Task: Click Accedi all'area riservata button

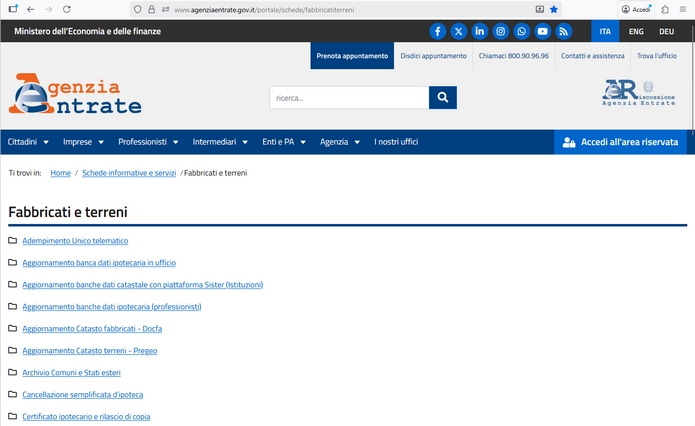Action: pos(621,142)
